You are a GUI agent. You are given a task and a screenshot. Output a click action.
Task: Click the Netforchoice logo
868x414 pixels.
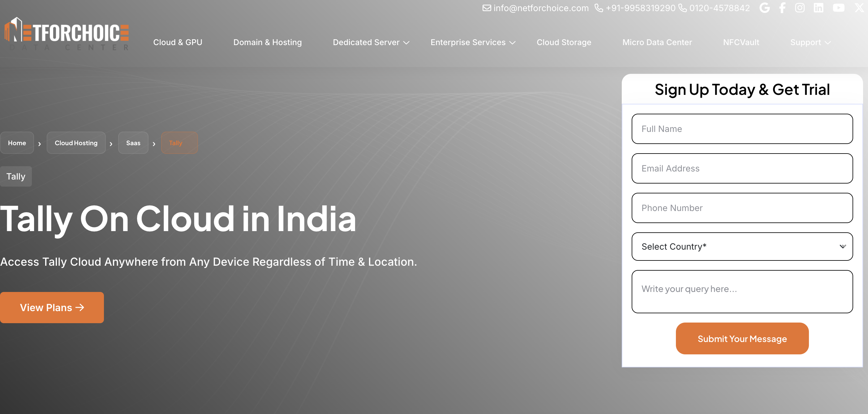pyautogui.click(x=67, y=34)
